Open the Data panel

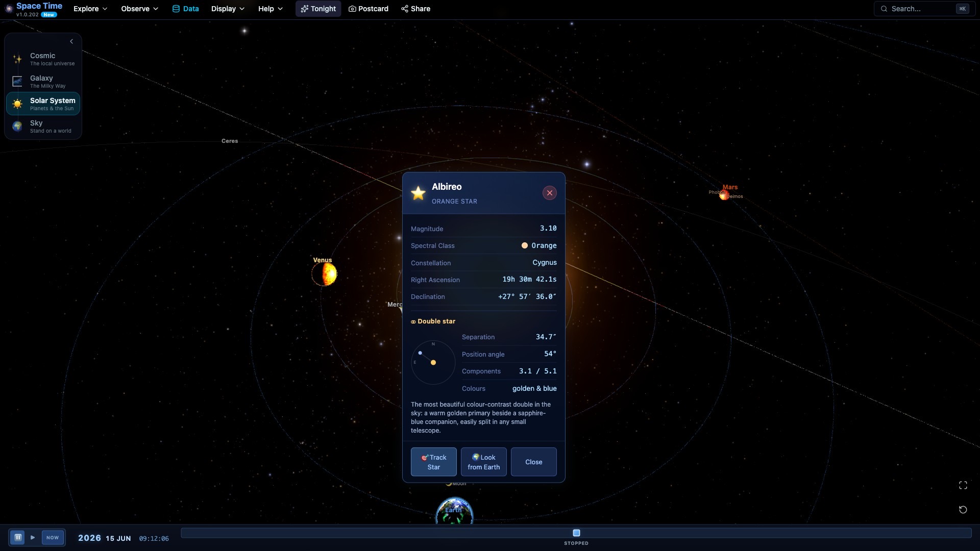[185, 9]
